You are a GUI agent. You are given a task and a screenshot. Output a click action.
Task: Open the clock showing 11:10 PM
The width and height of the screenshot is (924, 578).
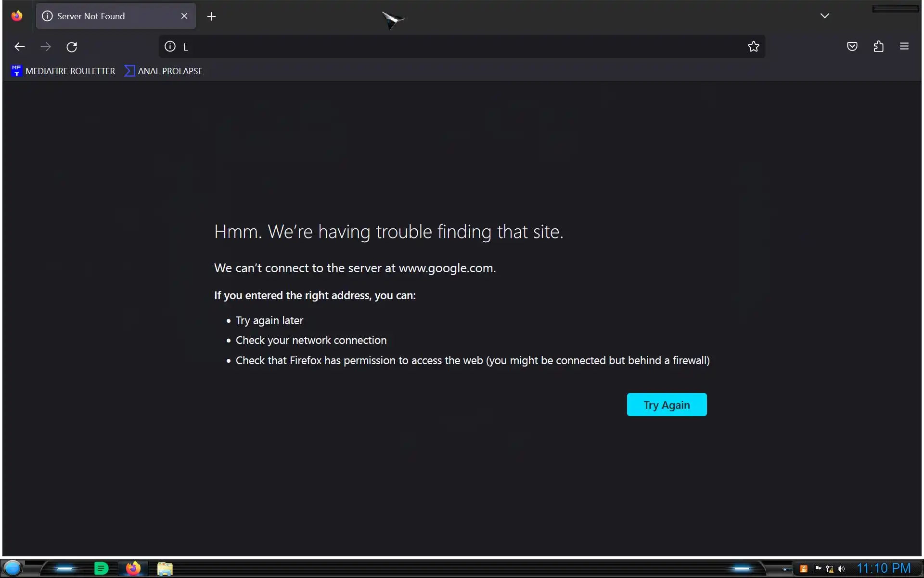pyautogui.click(x=884, y=568)
